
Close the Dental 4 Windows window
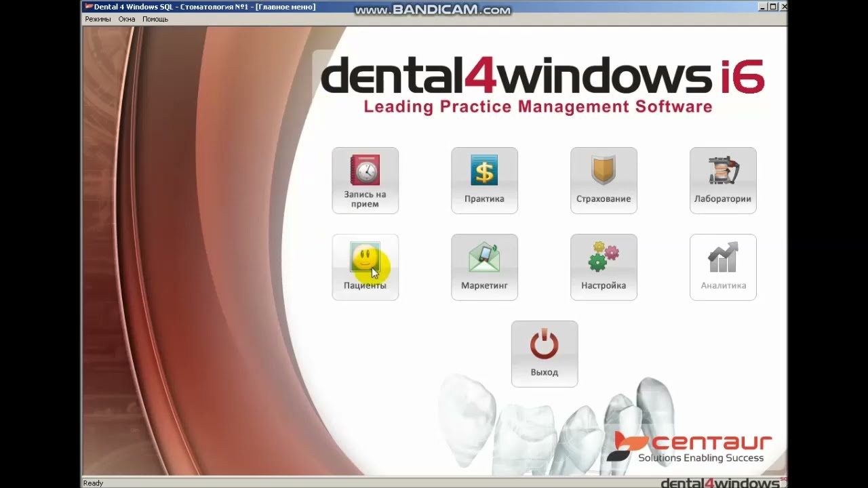(x=783, y=7)
